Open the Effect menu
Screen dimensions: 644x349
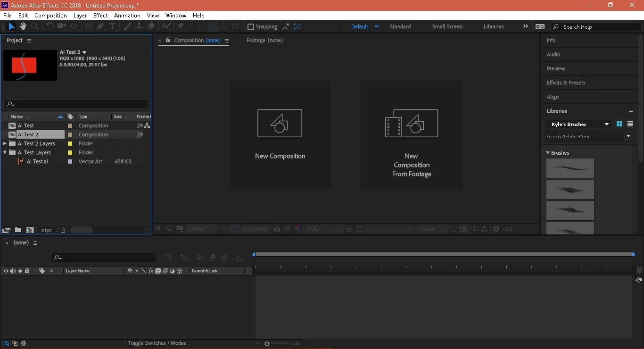coord(100,16)
